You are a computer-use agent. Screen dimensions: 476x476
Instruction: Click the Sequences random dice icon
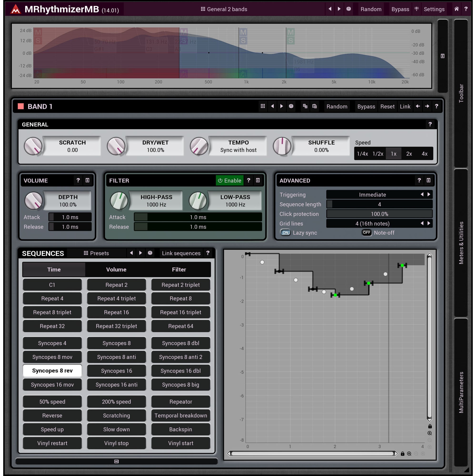coord(150,253)
